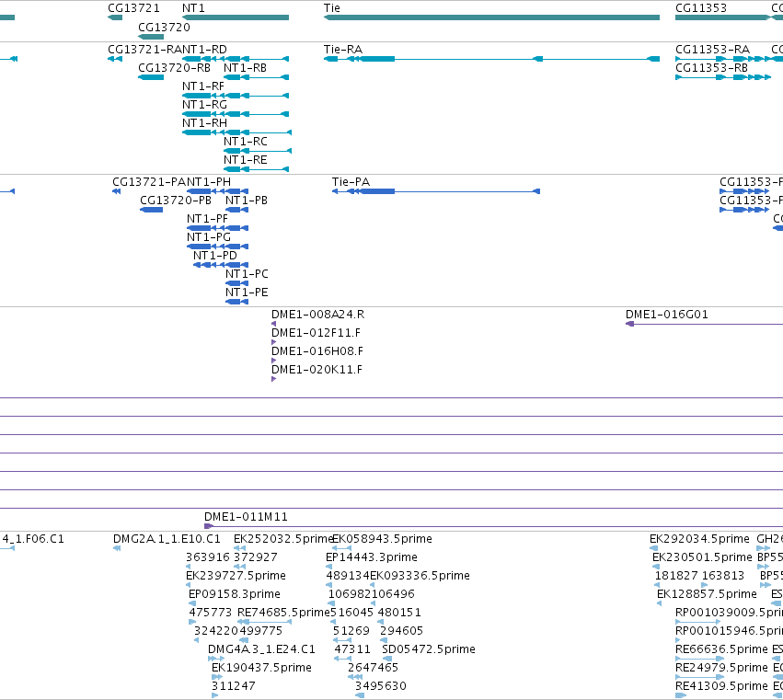783x700 pixels.
Task: Select the RP001039009.5prime EST feature
Action: click(x=697, y=622)
